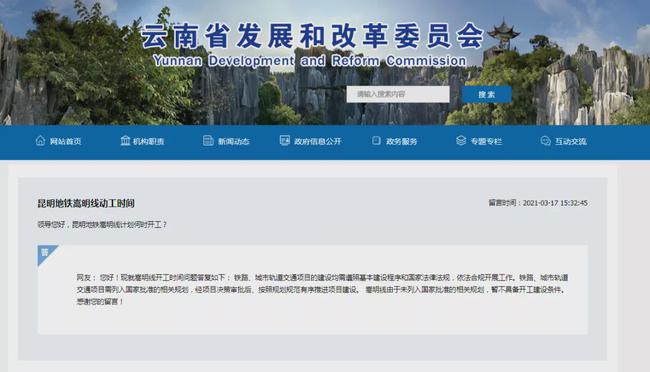Click the blue 答 answer badge
Image resolution: width=650 pixels, height=372 pixels.
pos(45,253)
